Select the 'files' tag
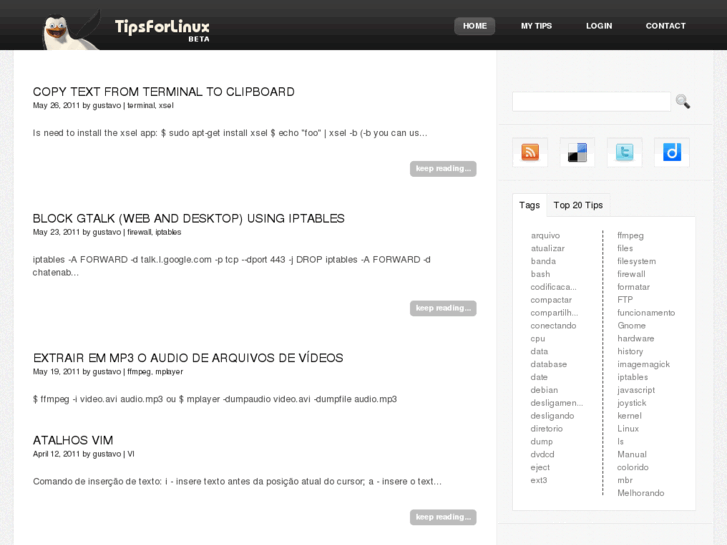This screenshot has width=727, height=545. tap(625, 249)
